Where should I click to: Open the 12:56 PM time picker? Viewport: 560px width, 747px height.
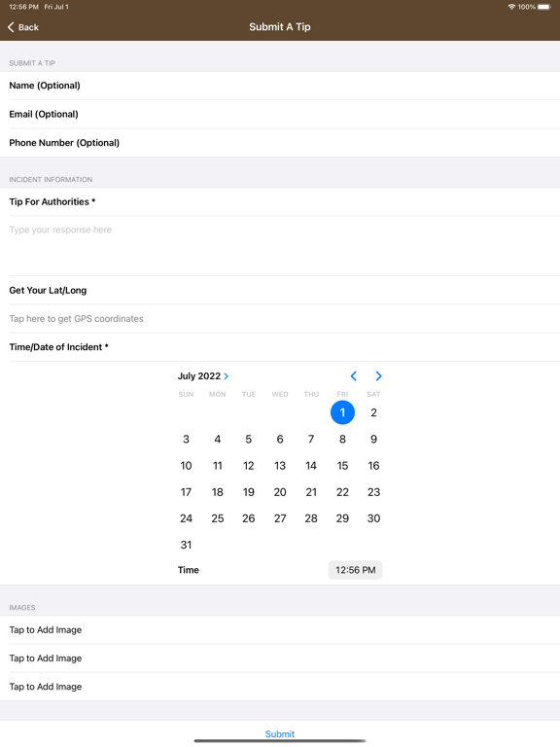pos(355,570)
